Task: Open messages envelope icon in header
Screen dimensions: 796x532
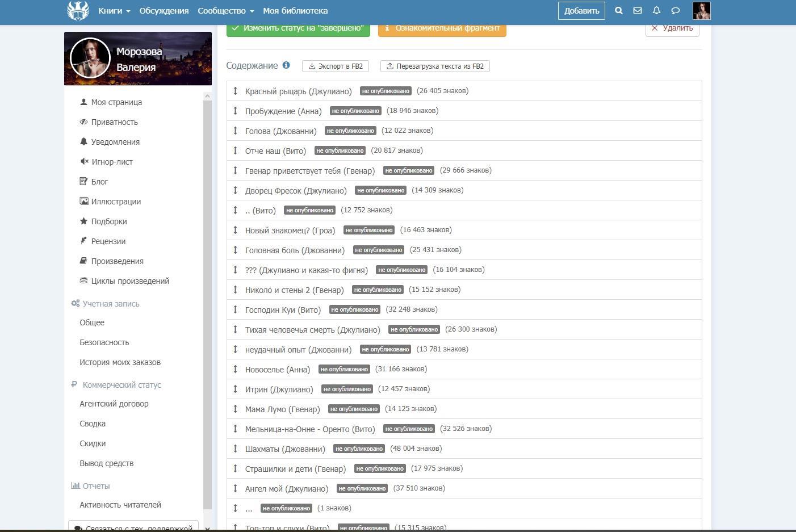Action: pyautogui.click(x=638, y=11)
